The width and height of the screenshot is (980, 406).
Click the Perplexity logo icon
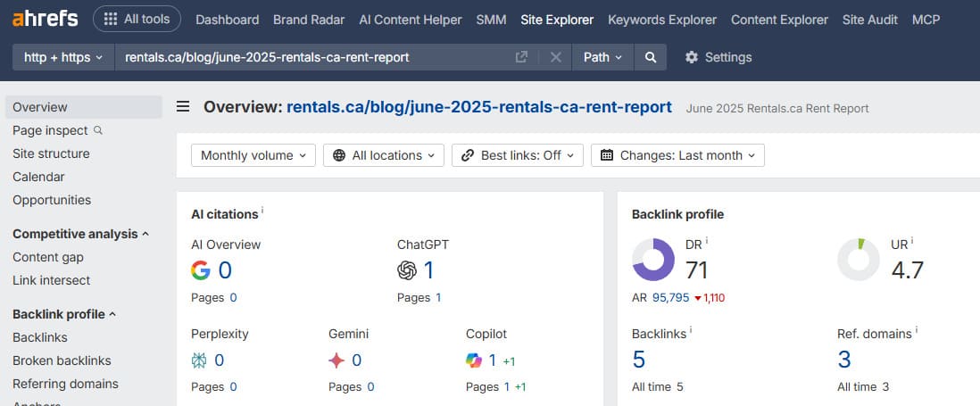tap(199, 360)
